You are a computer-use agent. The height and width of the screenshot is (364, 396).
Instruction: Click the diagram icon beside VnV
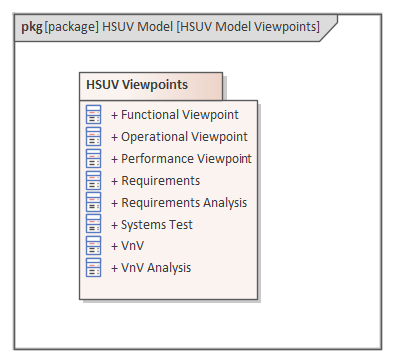point(93,246)
